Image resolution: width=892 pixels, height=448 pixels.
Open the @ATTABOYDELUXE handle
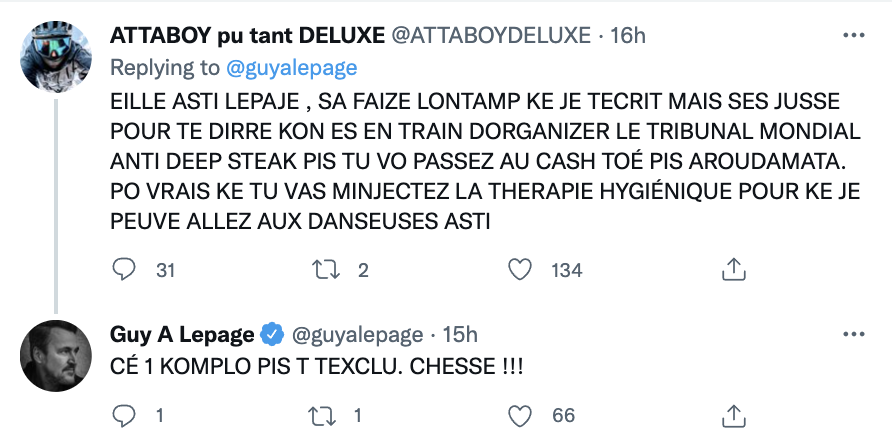tap(491, 35)
